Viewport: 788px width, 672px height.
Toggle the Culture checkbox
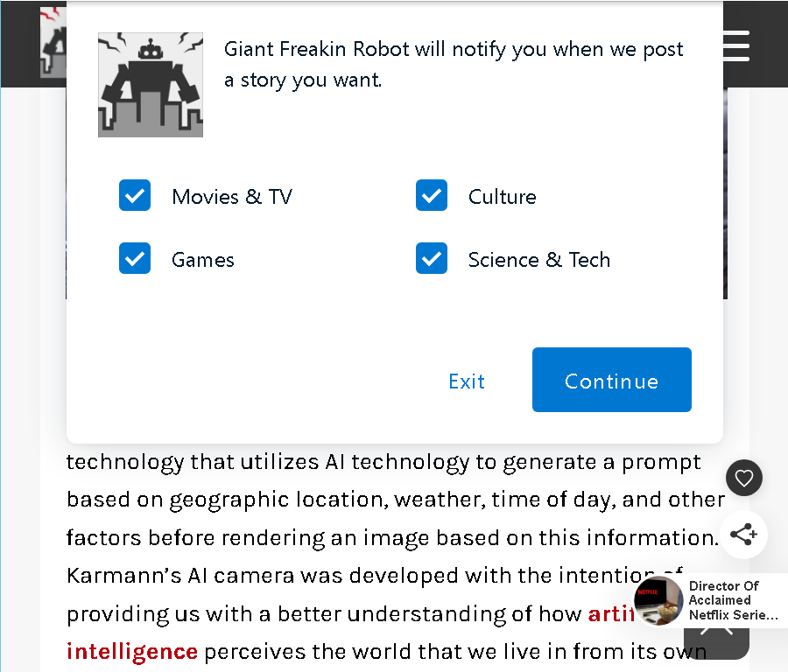point(431,195)
